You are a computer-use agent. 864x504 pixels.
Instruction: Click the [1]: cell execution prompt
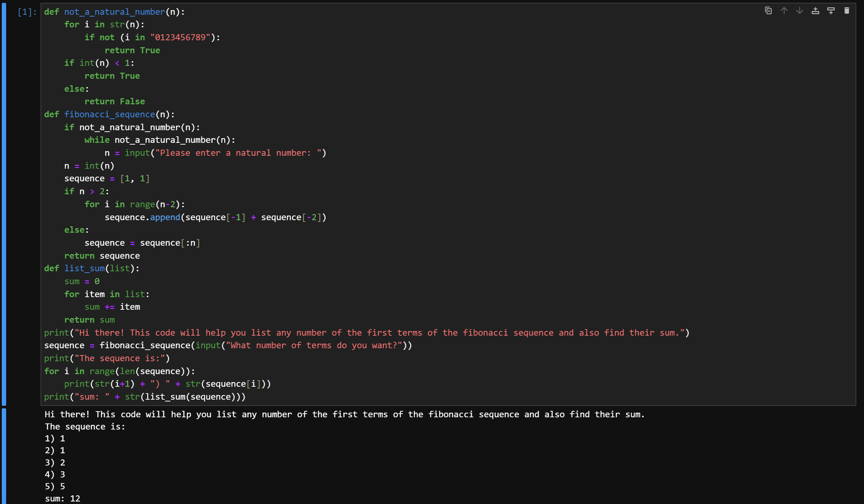(27, 12)
